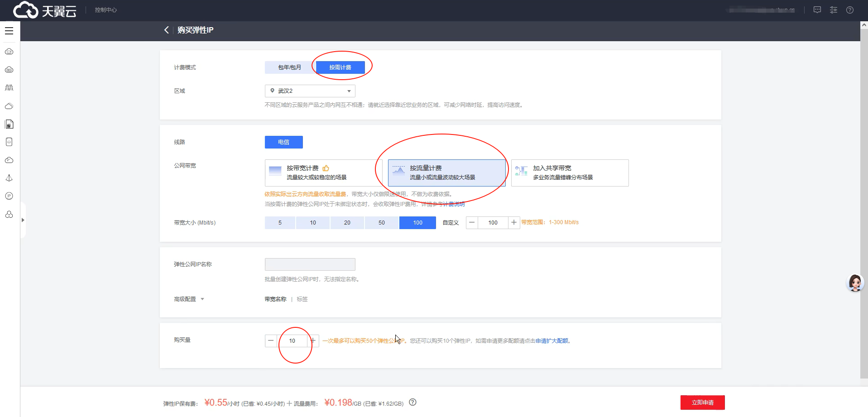The width and height of the screenshot is (868, 417).
Task: Click the cloud backup icon in sidebar
Action: [9, 160]
